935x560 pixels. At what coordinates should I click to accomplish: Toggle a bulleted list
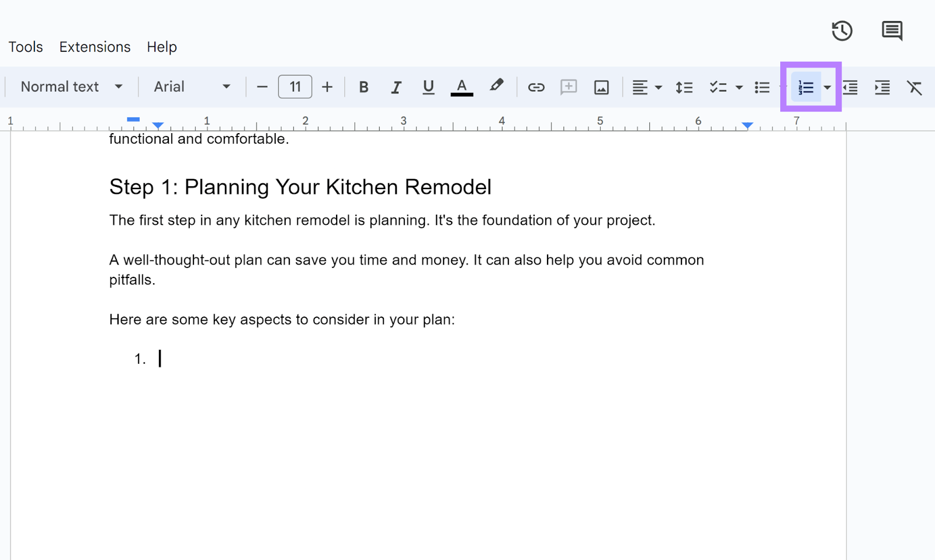pyautogui.click(x=762, y=86)
